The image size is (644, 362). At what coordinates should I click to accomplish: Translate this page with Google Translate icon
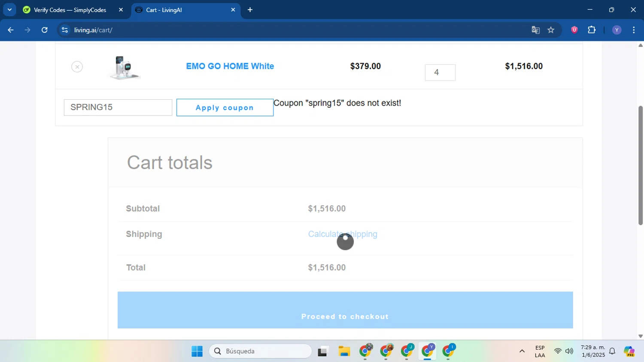(x=535, y=30)
